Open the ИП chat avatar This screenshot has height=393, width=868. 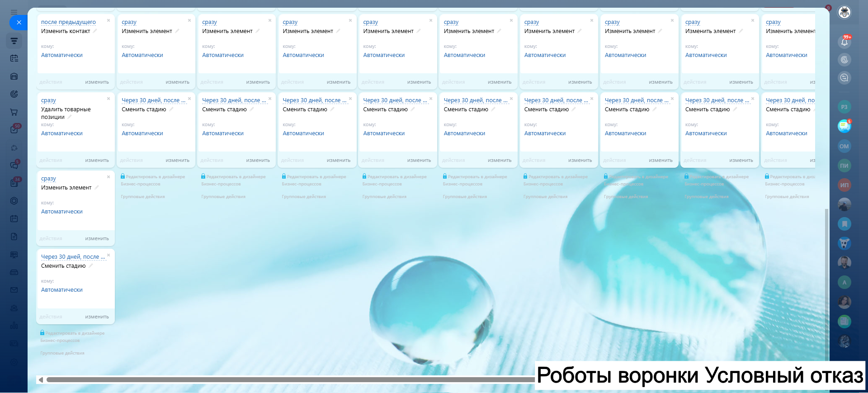[x=844, y=185]
